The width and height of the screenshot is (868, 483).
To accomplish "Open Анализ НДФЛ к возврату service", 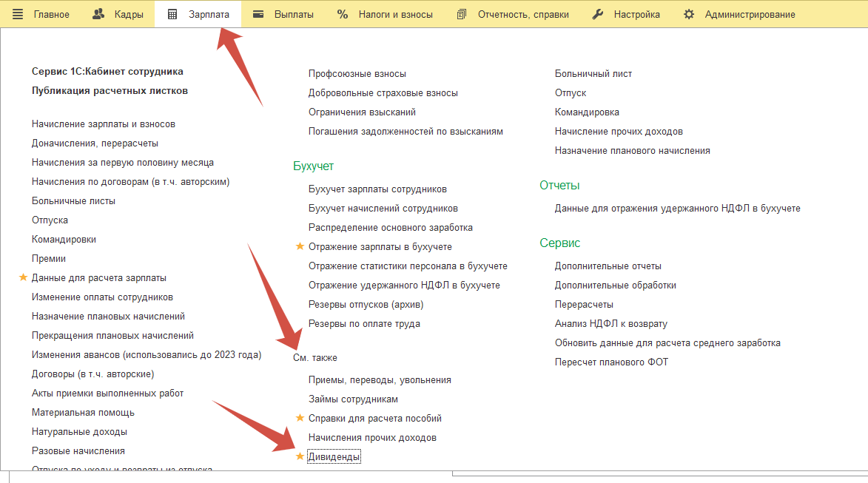I will tap(610, 324).
